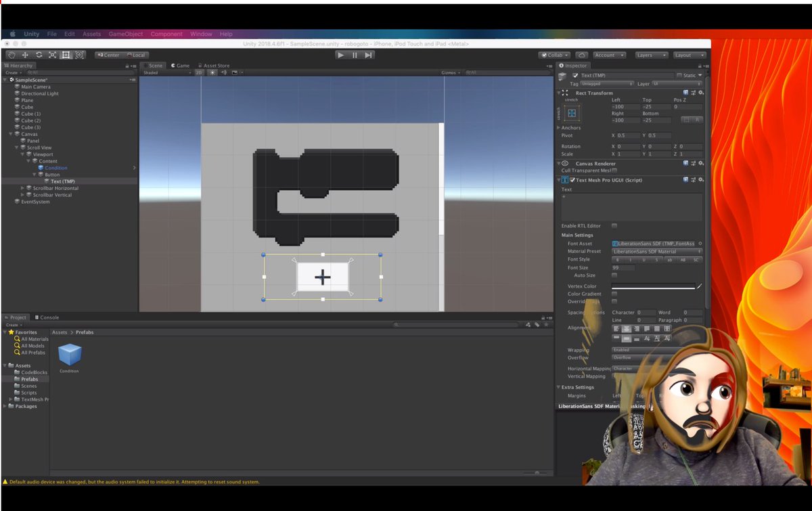Click the Raw edit mode R button
The image size is (812, 511).
697,119
